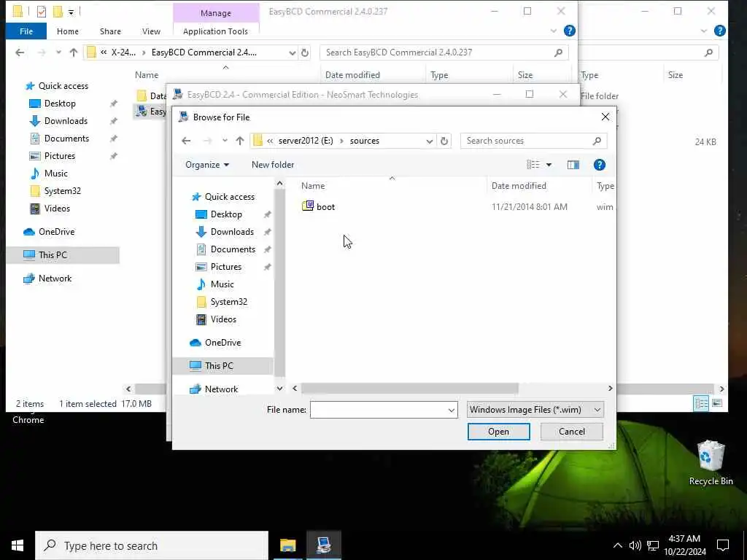This screenshot has height=560, width=747.
Task: Open EasyBCD from the taskbar
Action: click(x=323, y=545)
